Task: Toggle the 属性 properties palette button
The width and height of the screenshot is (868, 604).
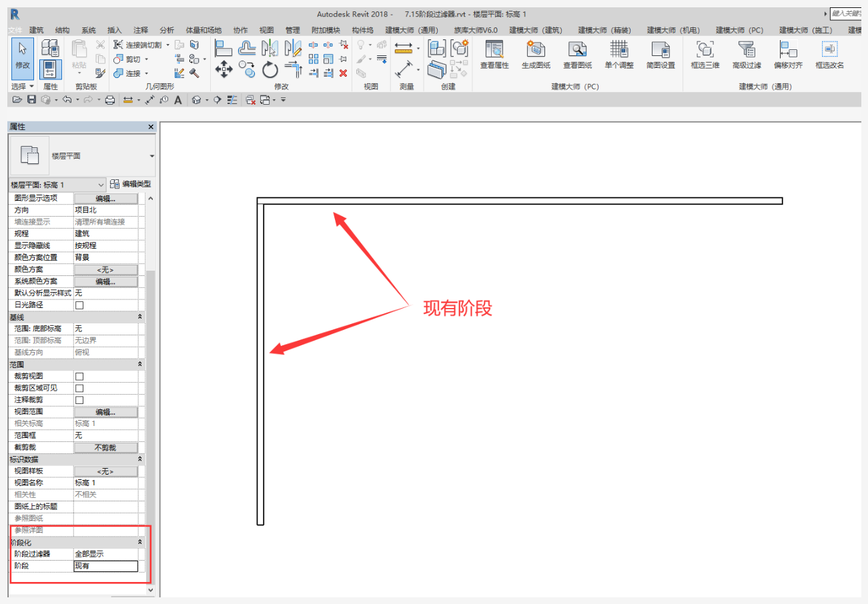Action: pyautogui.click(x=50, y=69)
